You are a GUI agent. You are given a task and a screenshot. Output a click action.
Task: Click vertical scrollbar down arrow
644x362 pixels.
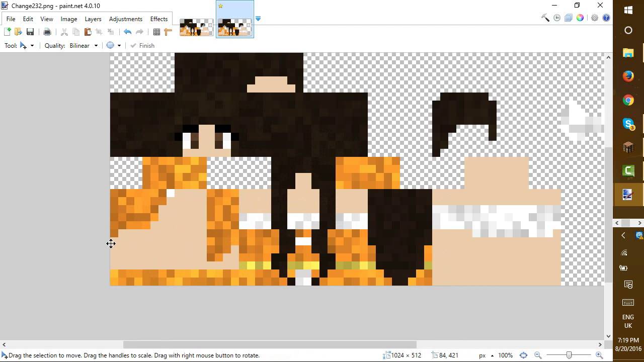(x=608, y=336)
